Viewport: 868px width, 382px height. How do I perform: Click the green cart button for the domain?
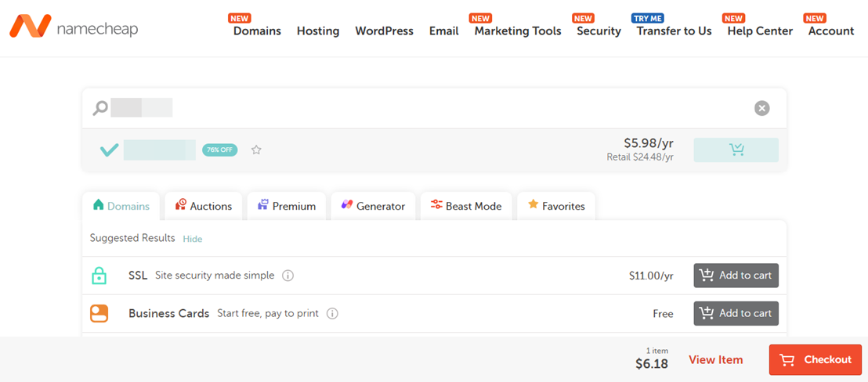736,150
